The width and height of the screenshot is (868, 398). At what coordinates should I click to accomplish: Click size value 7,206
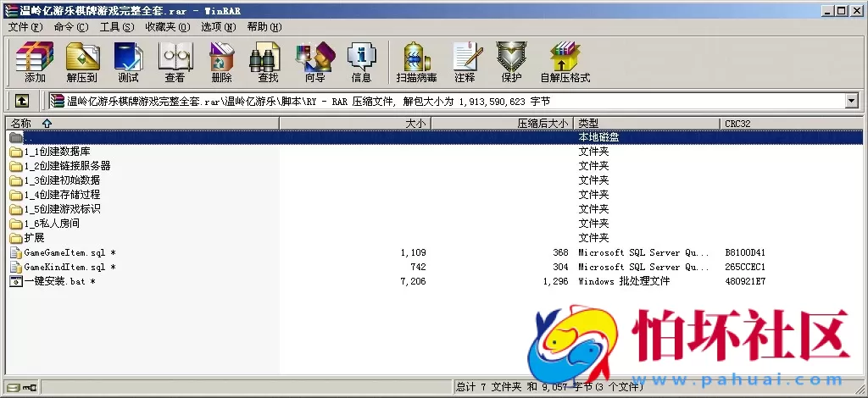point(414,281)
